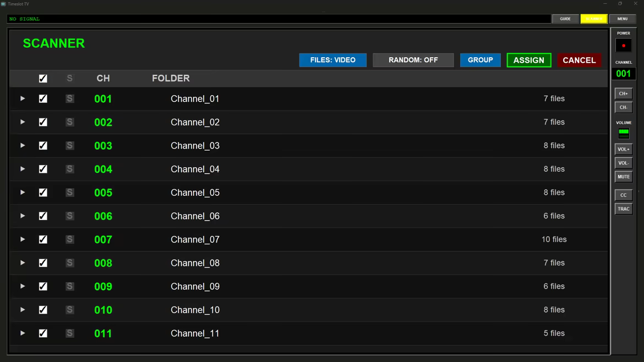Uncheck the Channel_09 checkbox
This screenshot has width=644, height=362.
click(x=43, y=286)
